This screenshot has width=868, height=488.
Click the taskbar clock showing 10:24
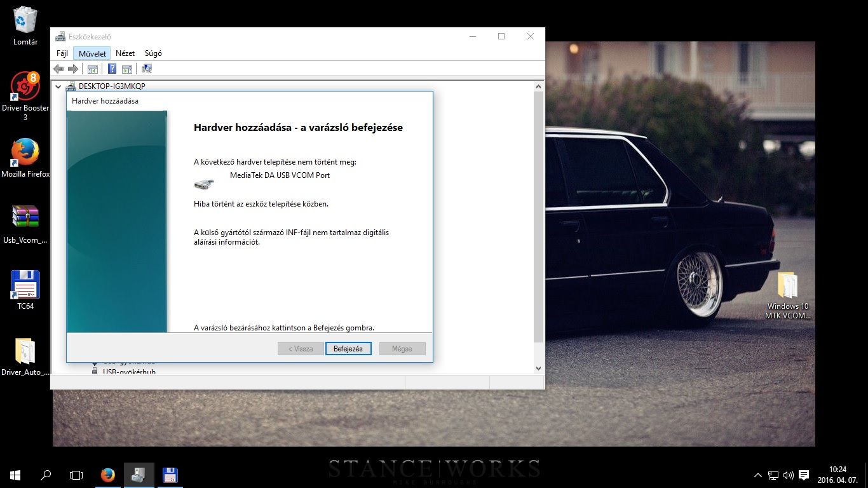(x=837, y=470)
